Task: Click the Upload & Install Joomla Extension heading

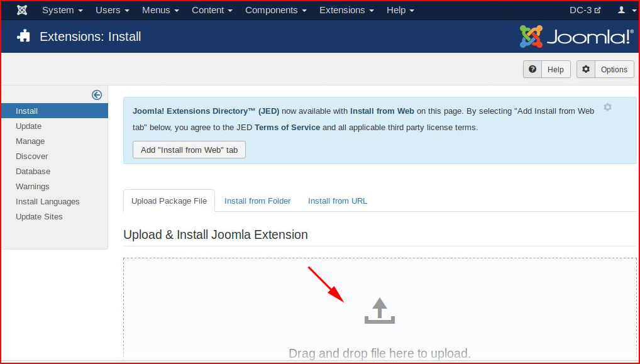Action: point(216,234)
